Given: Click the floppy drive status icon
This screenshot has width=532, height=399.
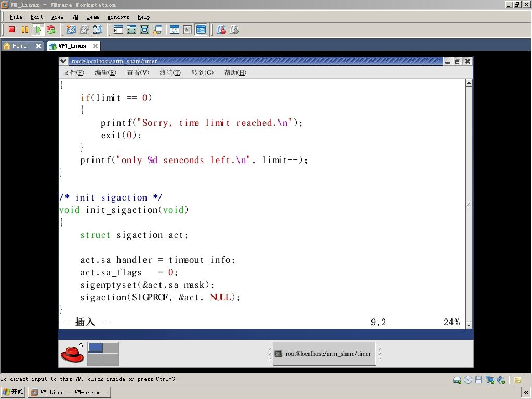Looking at the screenshot, I should (x=478, y=380).
